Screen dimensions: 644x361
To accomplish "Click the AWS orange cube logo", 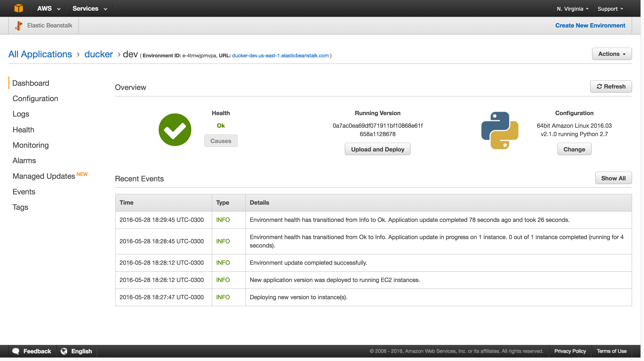I will coord(18,8).
